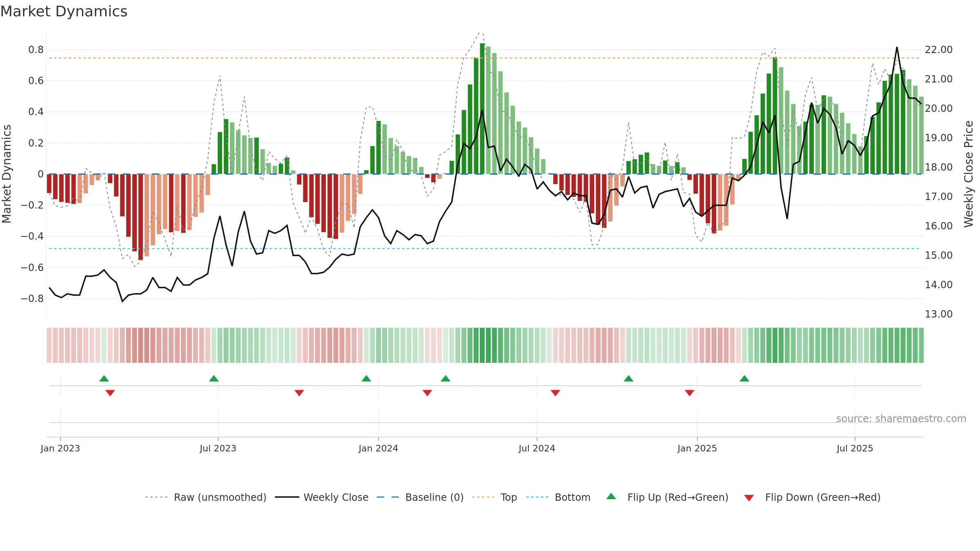Click the red Flip Down marker in early 2023
The image size is (980, 551).
(110, 393)
